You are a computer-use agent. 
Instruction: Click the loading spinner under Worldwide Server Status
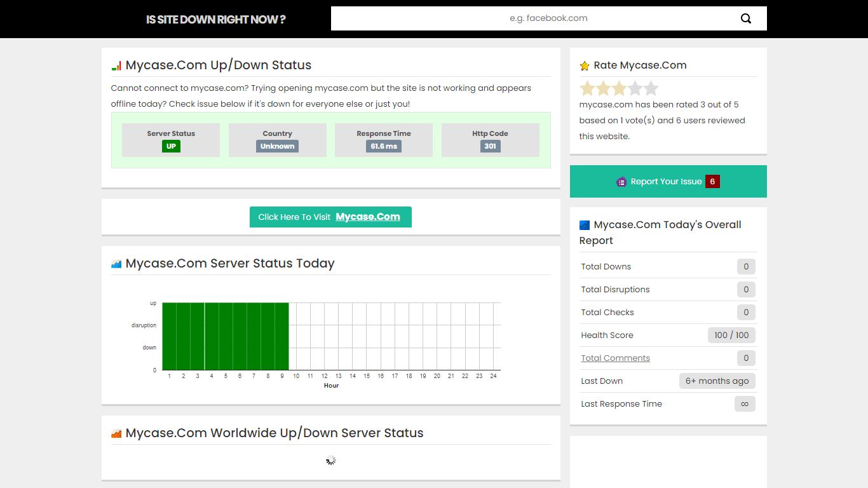pos(331,460)
